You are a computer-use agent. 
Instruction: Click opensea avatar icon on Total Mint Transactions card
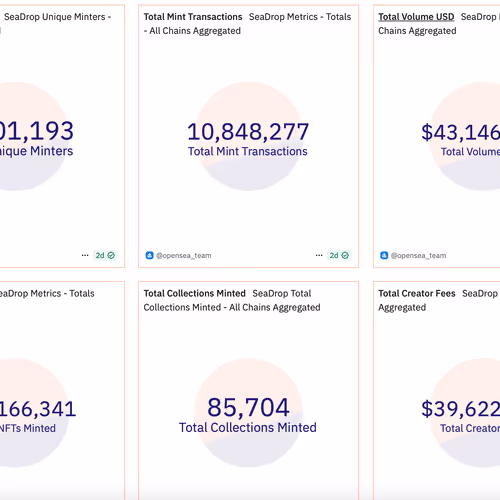(x=149, y=255)
